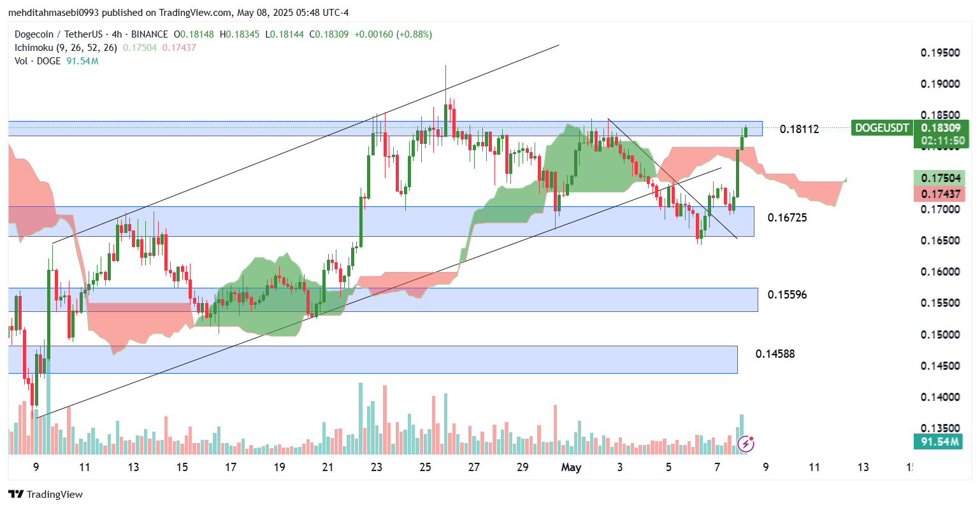Click the May label on time axis
Screen dimensions: 980x508
coord(571,468)
